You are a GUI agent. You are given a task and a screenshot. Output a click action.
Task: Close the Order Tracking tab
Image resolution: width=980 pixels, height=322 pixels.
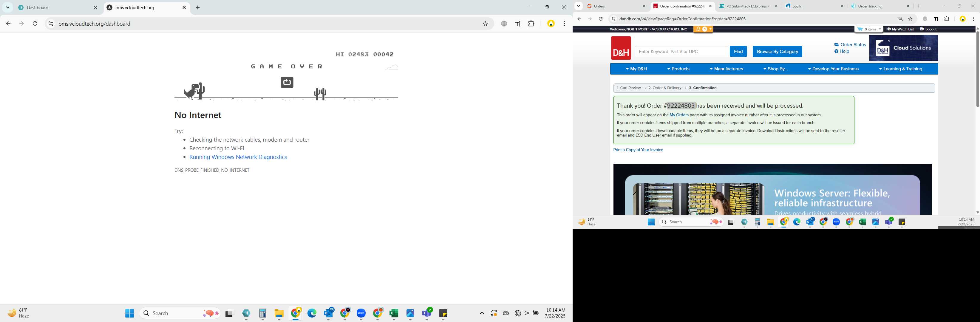[908, 6]
